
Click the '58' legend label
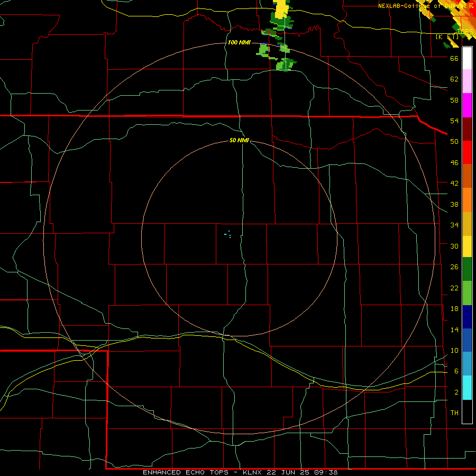454,100
